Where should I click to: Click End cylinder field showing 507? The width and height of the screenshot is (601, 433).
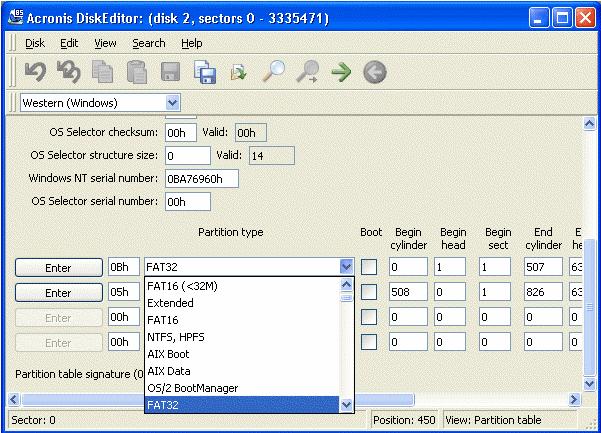543,267
